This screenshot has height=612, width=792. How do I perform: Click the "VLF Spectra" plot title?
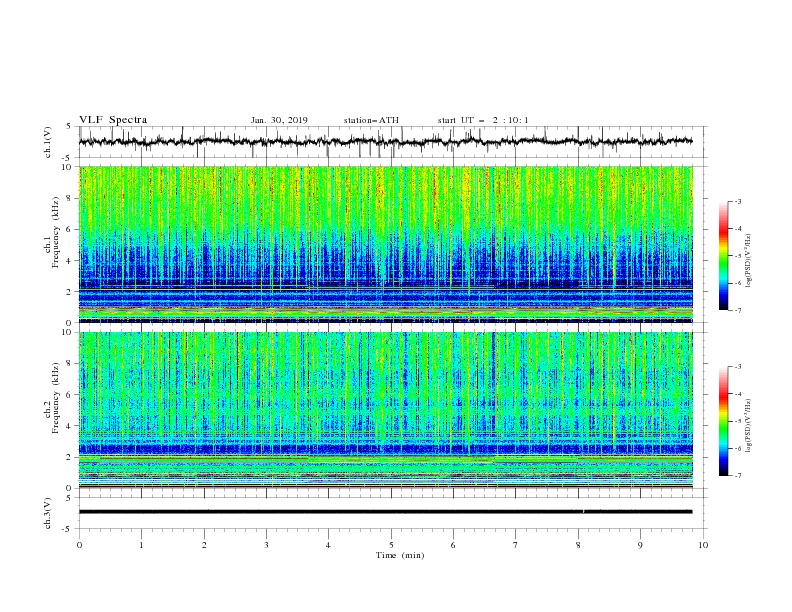113,120
